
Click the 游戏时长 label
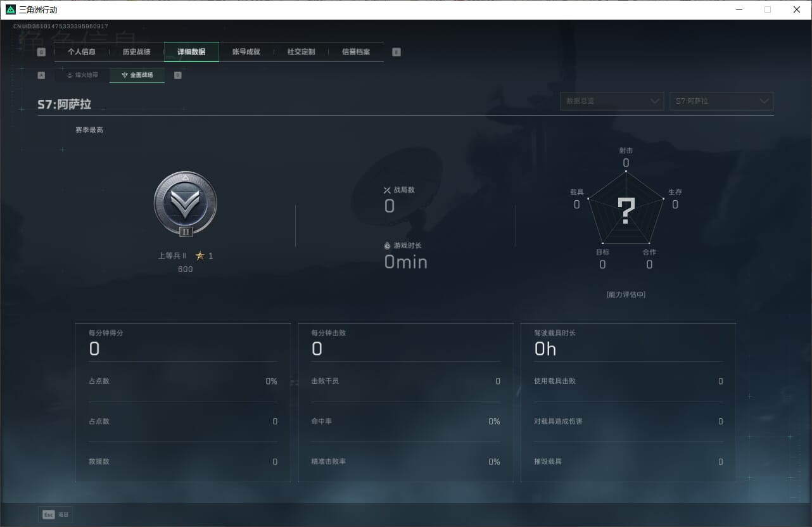click(x=407, y=245)
